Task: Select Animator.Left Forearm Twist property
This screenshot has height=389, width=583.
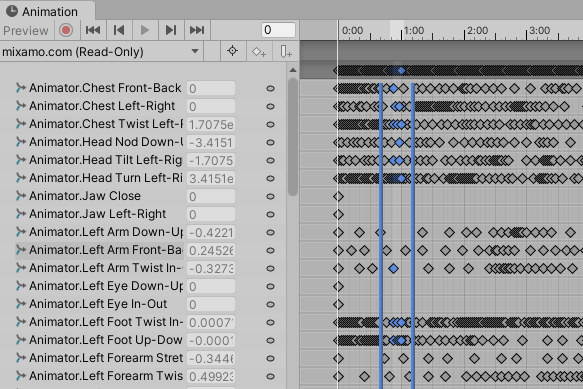Action: tap(106, 376)
